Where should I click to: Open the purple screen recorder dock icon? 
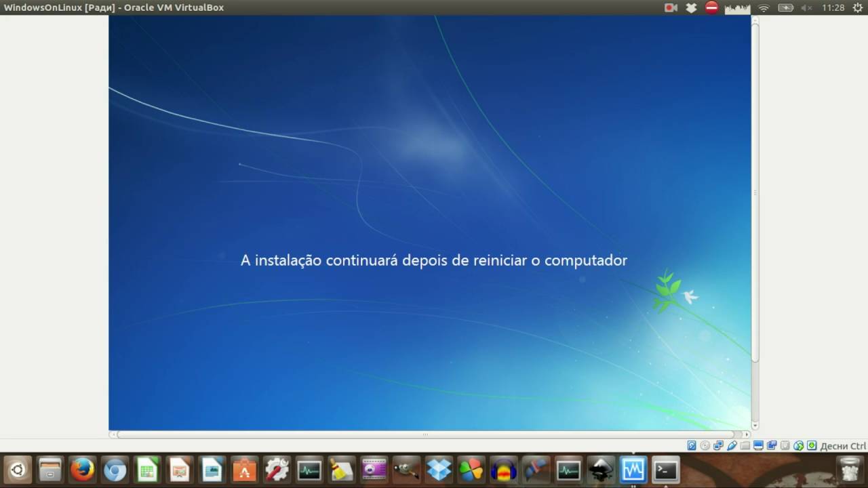pyautogui.click(x=374, y=469)
